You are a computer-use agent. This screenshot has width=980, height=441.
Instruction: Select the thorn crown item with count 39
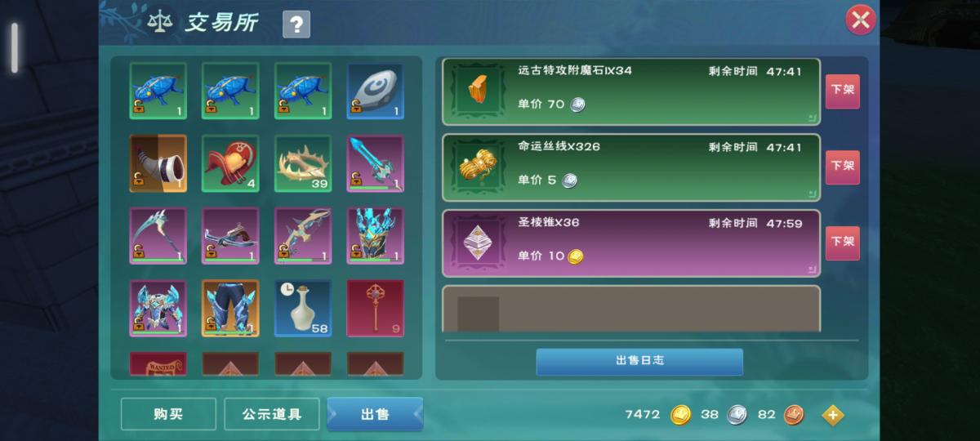pyautogui.click(x=303, y=163)
